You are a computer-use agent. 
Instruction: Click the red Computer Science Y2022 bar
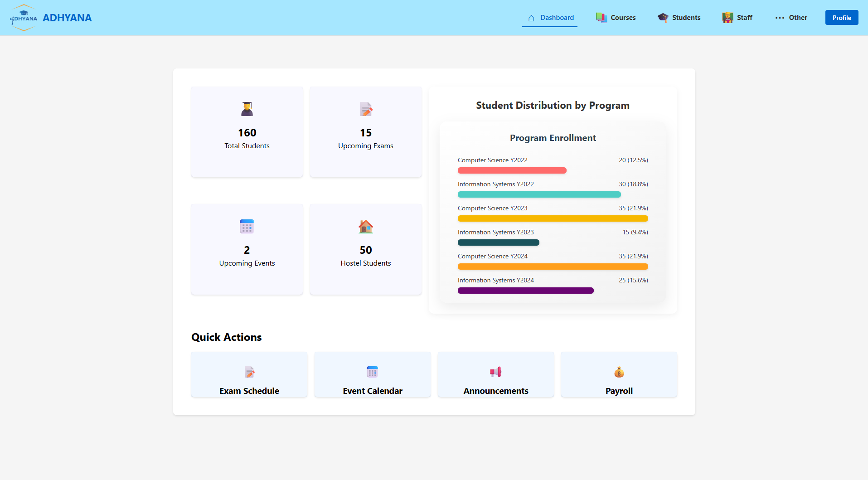pyautogui.click(x=512, y=170)
